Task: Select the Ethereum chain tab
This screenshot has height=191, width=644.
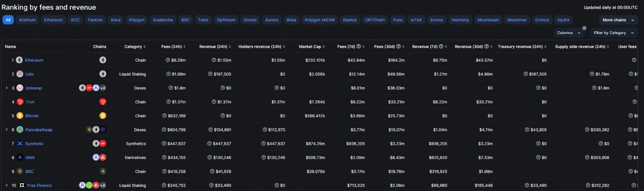Action: click(53, 20)
